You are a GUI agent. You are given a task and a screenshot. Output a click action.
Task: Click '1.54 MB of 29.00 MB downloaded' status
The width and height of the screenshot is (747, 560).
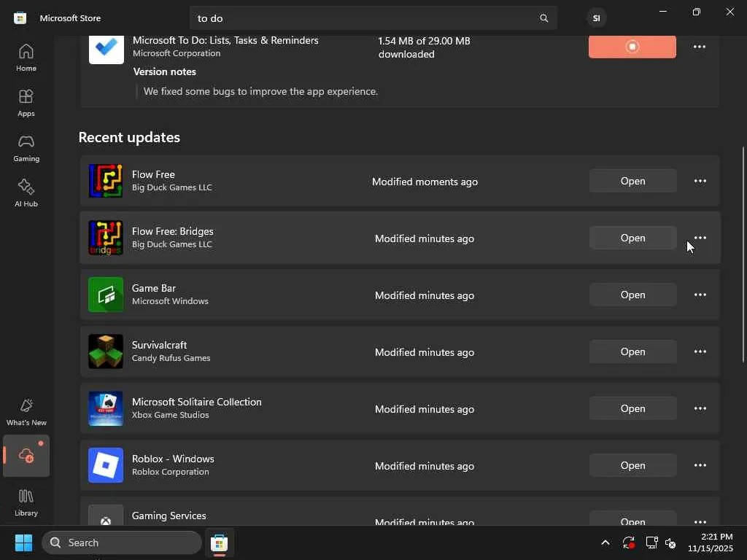coord(424,47)
